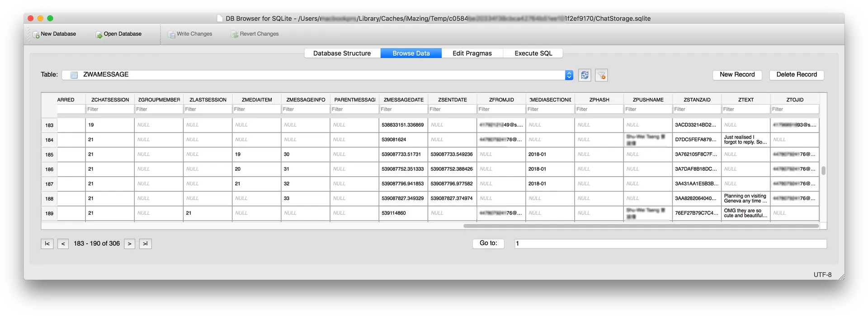This screenshot has width=868, height=316.
Task: Click the ZTOJID filter field
Action: (795, 109)
